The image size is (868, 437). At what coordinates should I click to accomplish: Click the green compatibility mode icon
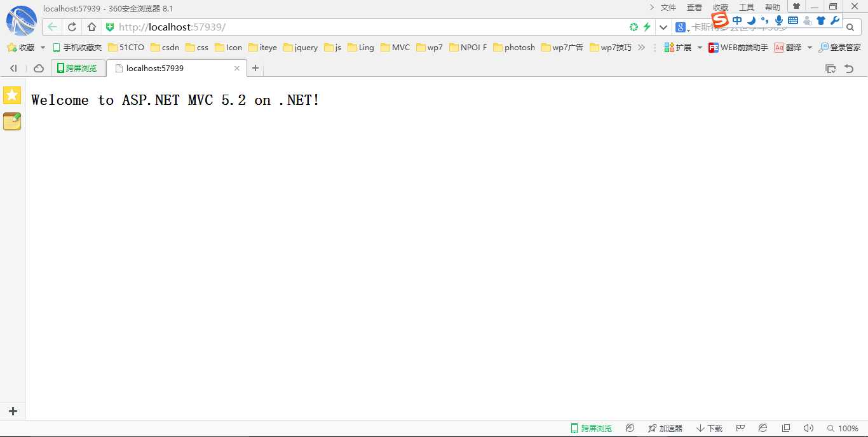[634, 27]
